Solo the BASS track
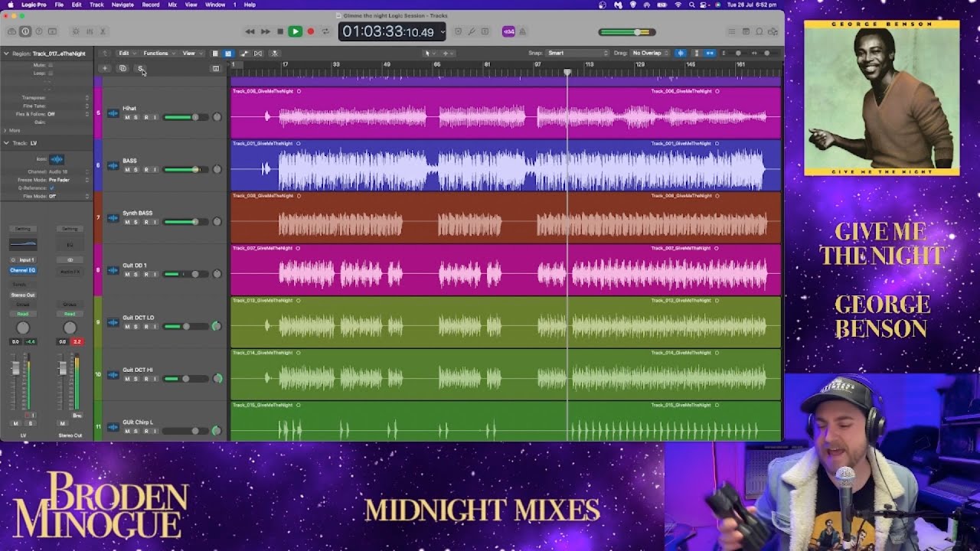Screen dimensions: 980x551 pyautogui.click(x=136, y=169)
